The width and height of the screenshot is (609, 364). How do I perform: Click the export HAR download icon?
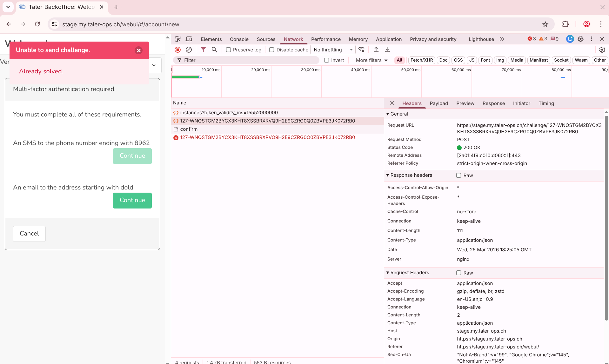tap(387, 50)
